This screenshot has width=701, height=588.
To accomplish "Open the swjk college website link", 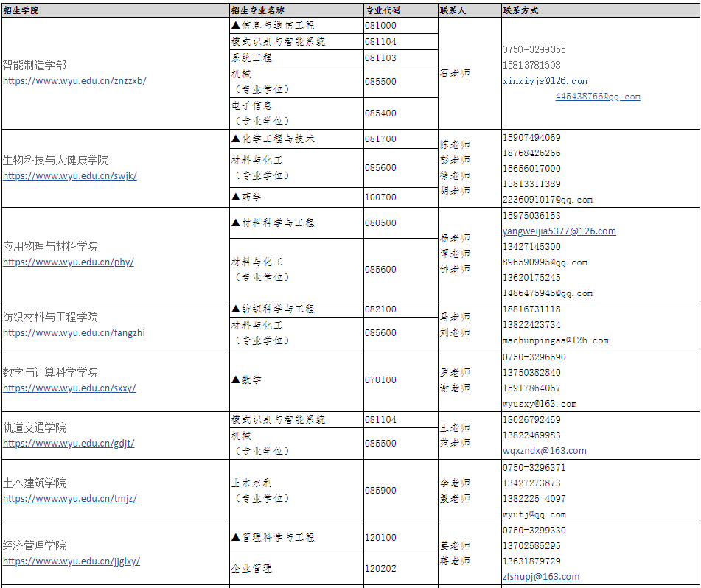I will (70, 176).
